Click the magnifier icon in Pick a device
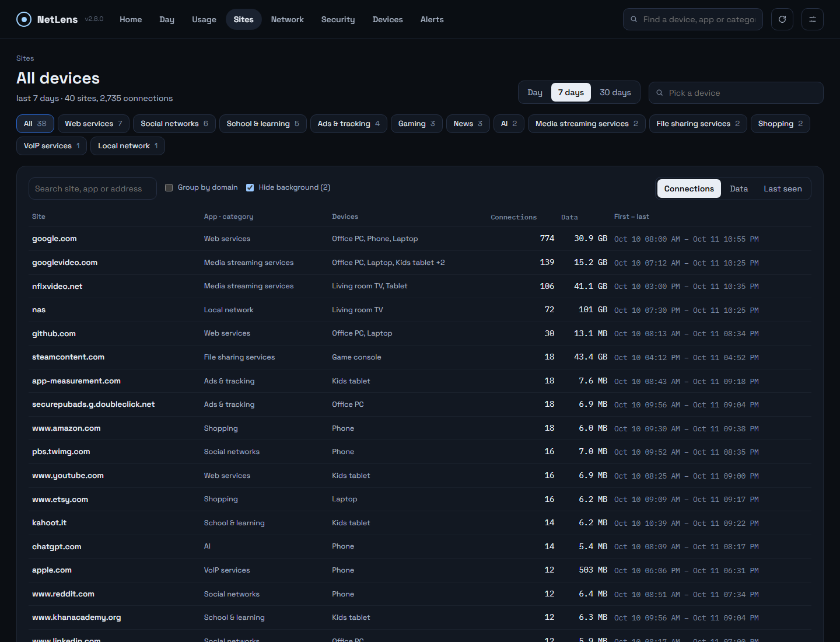 [660, 93]
